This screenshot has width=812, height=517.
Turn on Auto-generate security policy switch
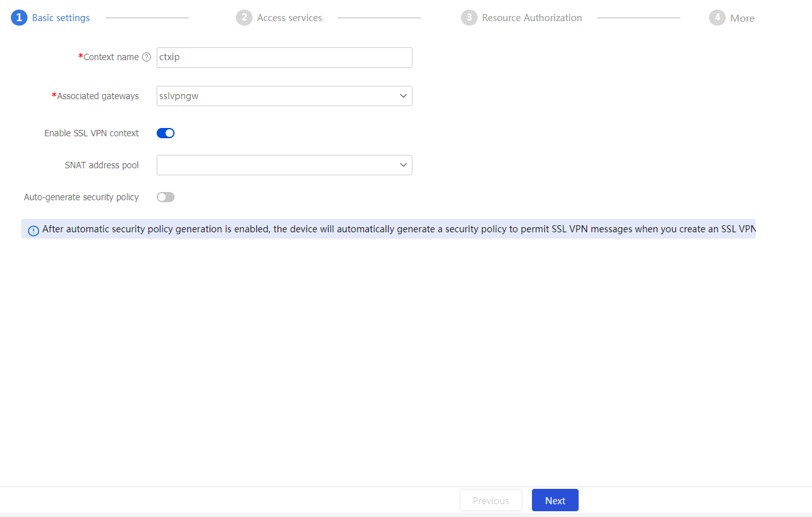click(166, 197)
